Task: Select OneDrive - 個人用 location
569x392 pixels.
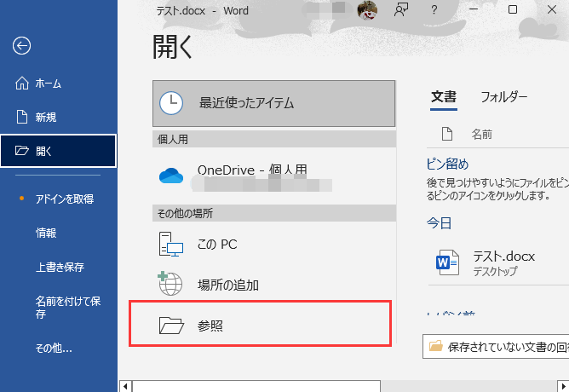Action: point(274,176)
